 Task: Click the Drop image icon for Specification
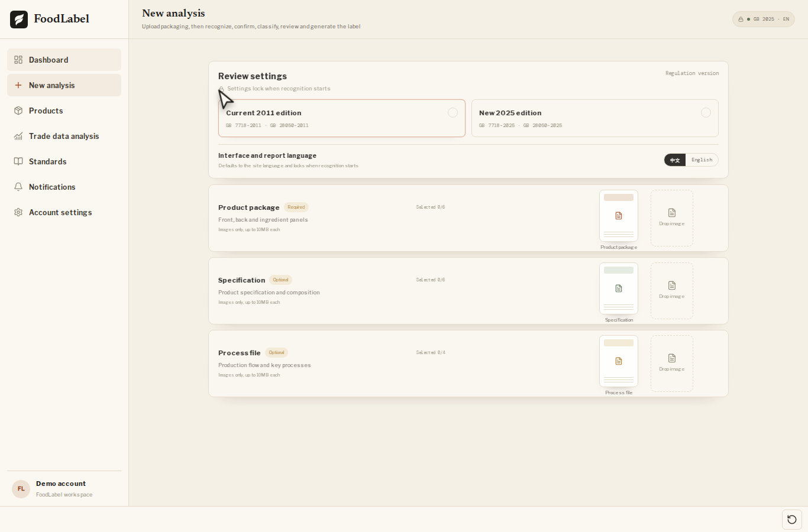pyautogui.click(x=672, y=286)
